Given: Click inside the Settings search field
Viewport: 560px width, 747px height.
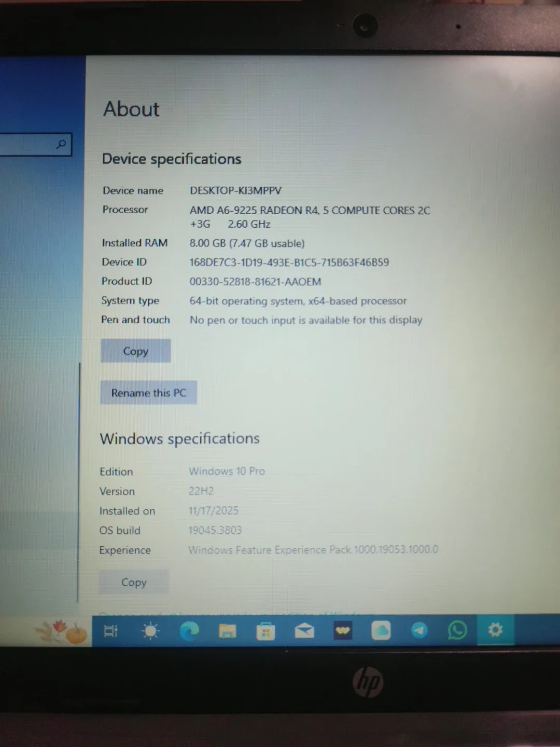Looking at the screenshot, I should point(29,145).
